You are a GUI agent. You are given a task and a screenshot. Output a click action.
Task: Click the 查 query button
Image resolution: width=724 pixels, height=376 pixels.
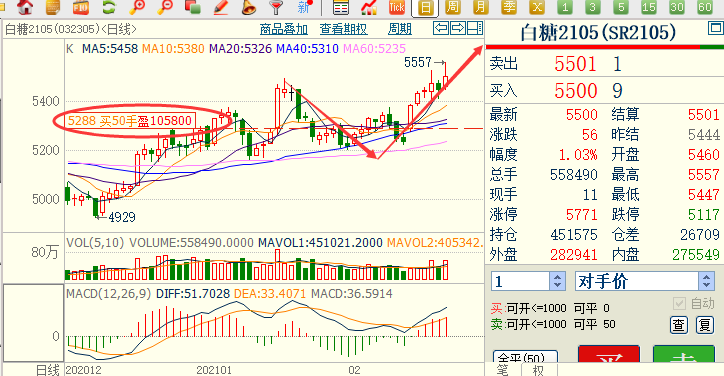pyautogui.click(x=679, y=325)
